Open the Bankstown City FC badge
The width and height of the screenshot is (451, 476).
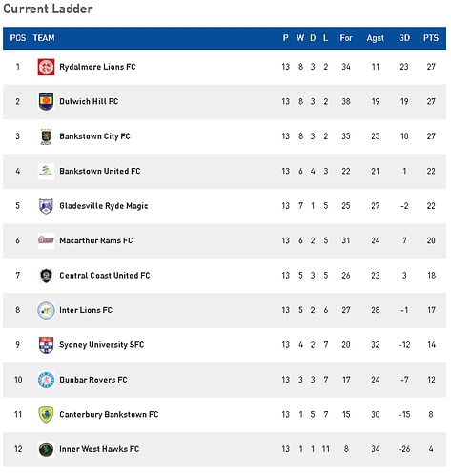tap(46, 136)
